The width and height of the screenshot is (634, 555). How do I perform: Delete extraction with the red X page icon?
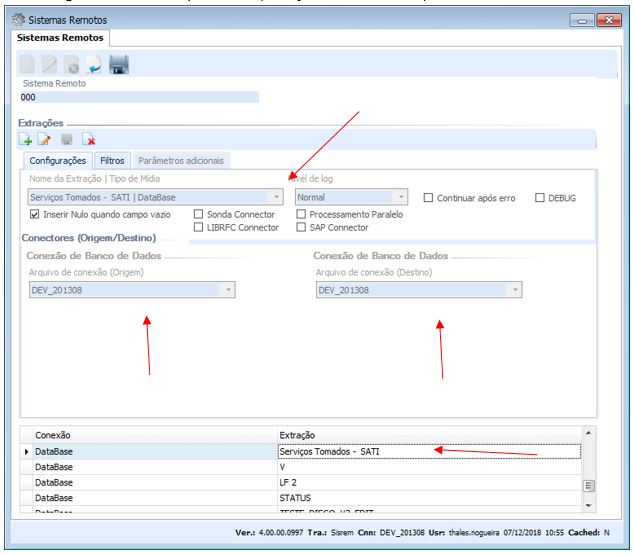point(89,139)
